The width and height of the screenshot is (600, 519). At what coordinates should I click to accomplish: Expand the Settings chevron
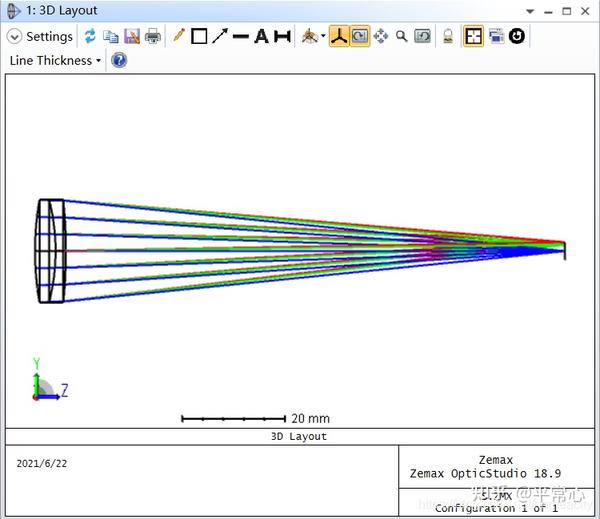click(14, 37)
